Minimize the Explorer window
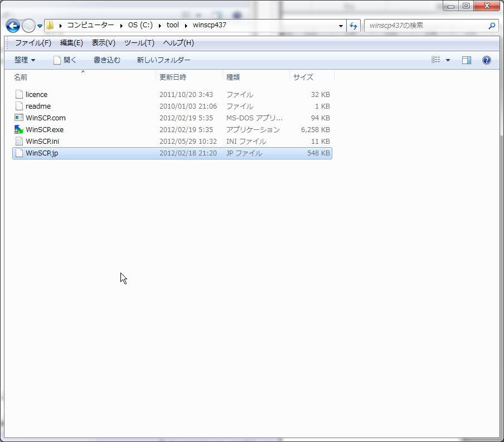Screen dimensions: 504x442 (450, 6)
